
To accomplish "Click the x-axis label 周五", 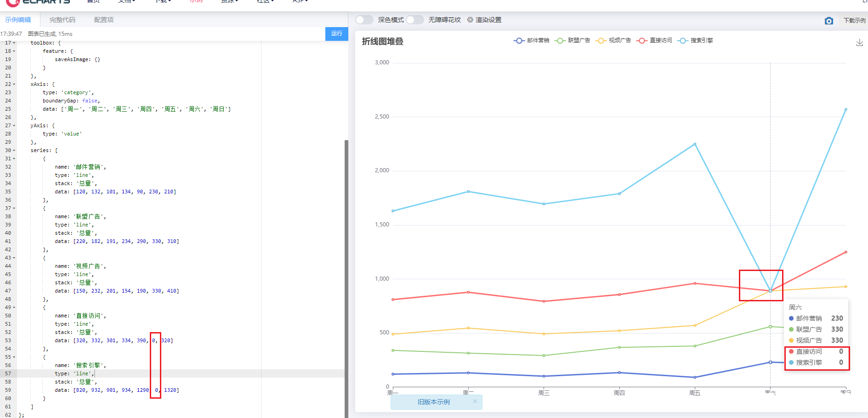I will [695, 393].
